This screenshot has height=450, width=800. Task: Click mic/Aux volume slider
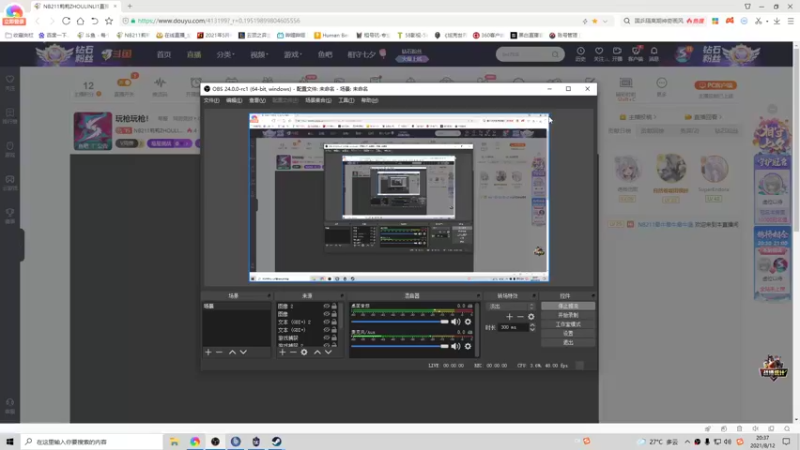[x=400, y=346]
